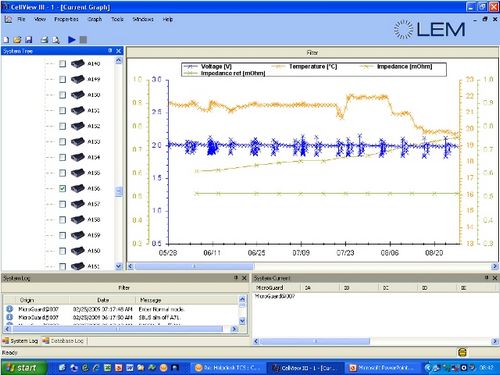Open the Graph menu

click(x=95, y=19)
